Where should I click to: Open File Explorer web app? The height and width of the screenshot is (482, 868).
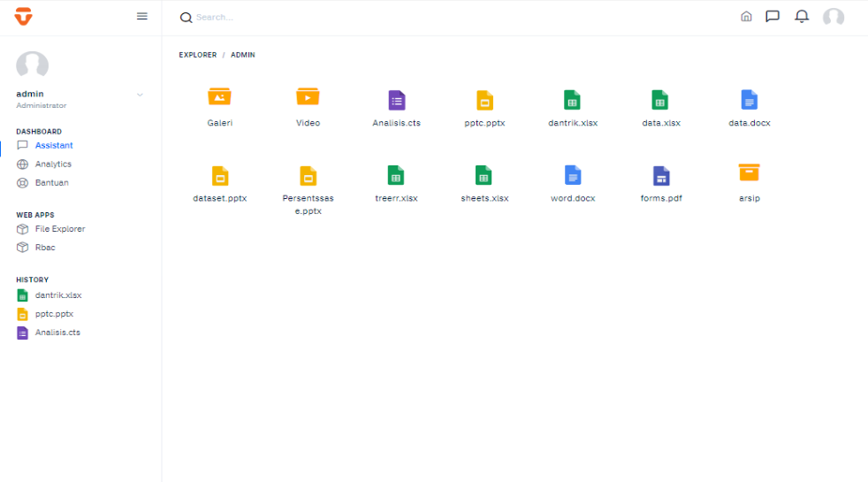click(59, 229)
